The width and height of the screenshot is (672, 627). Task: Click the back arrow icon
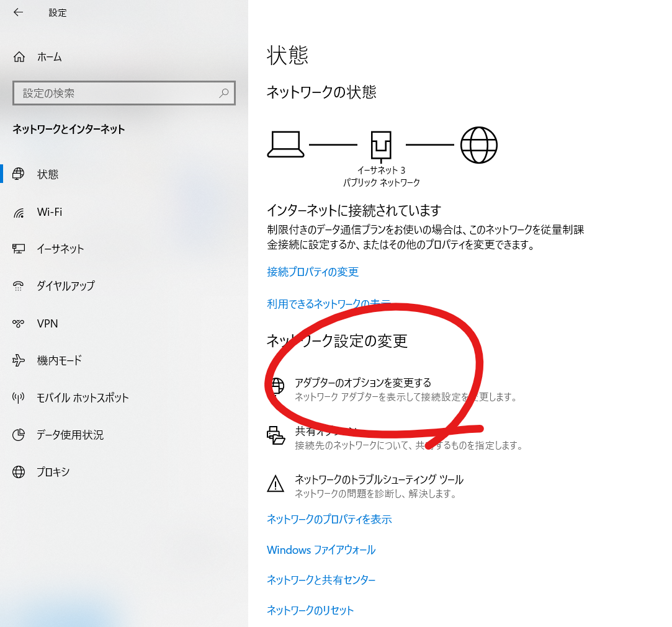click(x=19, y=12)
